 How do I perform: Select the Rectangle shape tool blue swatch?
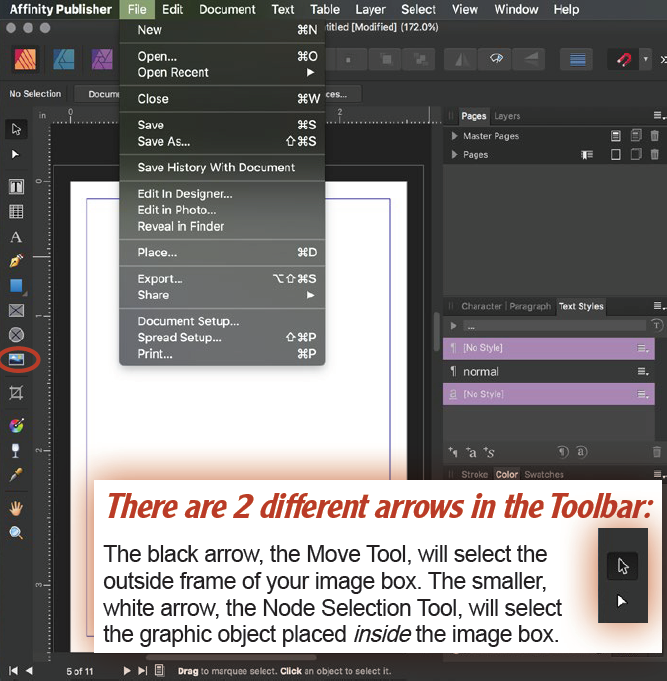point(16,286)
